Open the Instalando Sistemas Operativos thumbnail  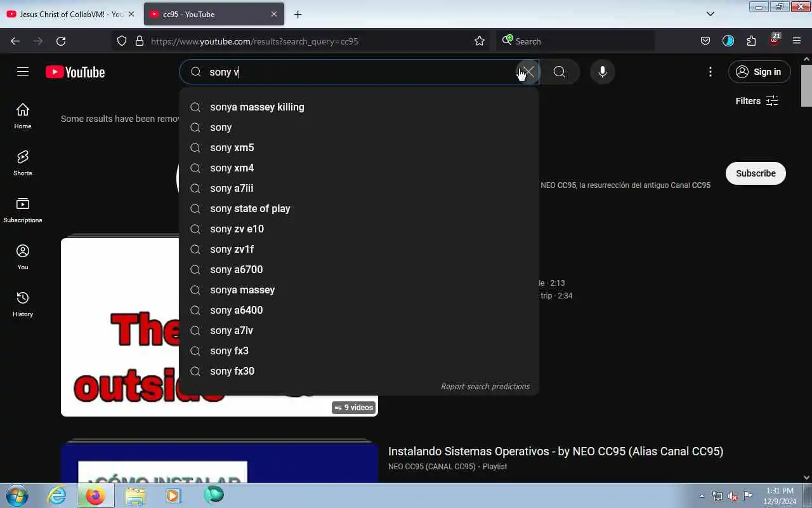219,462
